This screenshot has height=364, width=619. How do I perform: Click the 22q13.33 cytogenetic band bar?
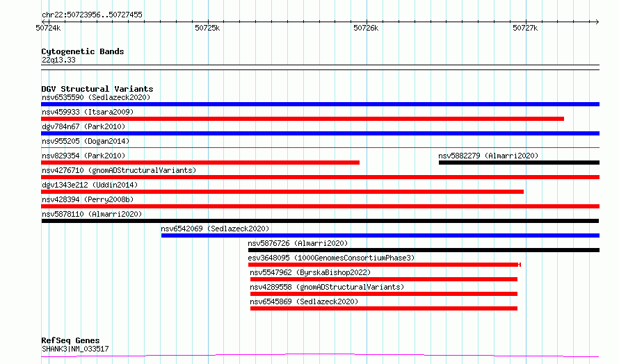pos(320,67)
